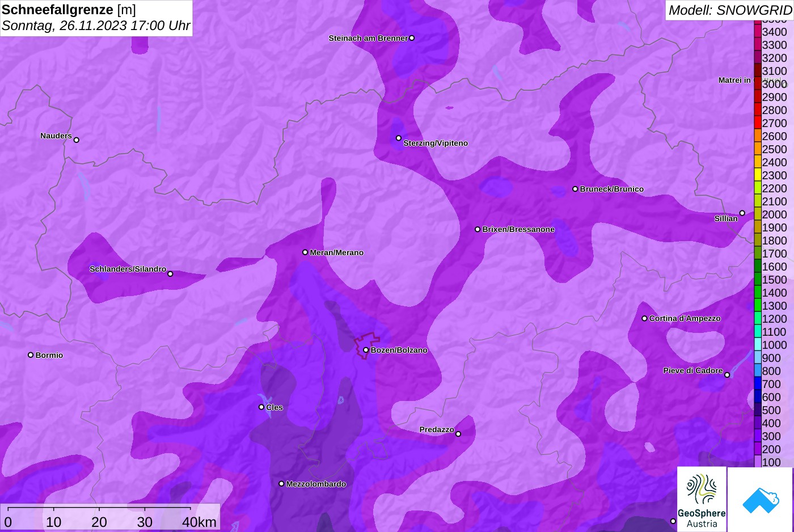Screen dimensions: 794x532
Task: Click the Bozen/Bolzano label text
Action: coord(399,350)
